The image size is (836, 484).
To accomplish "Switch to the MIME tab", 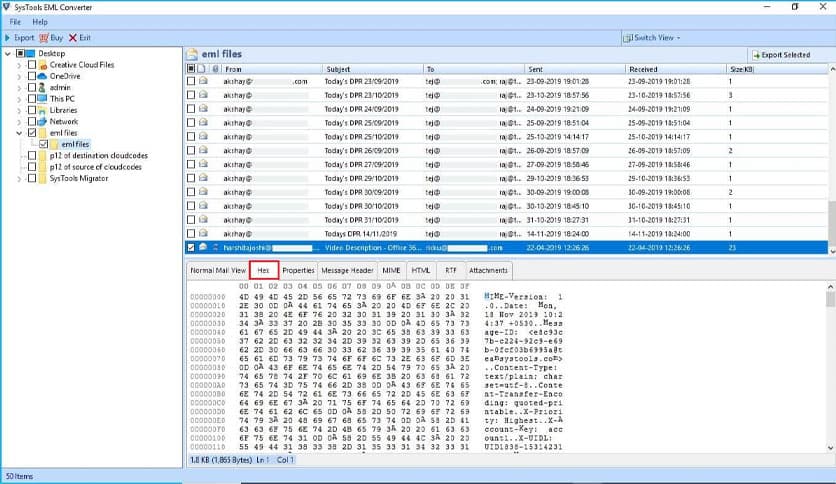I will [x=391, y=270].
